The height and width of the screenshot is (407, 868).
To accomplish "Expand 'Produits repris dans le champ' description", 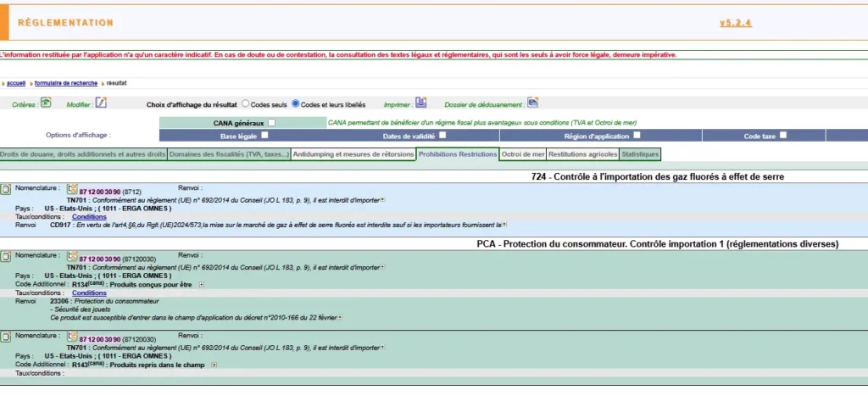I will pos(214,365).
